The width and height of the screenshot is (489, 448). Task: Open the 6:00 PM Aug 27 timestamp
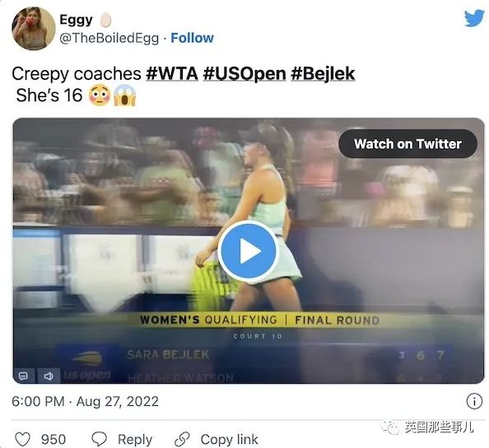click(85, 401)
